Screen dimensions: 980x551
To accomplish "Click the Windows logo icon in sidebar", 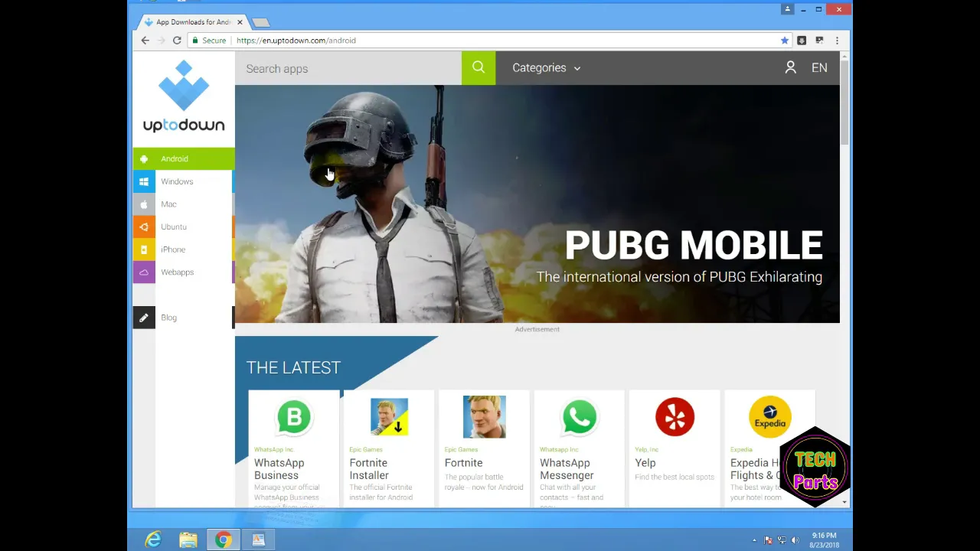I will (144, 181).
